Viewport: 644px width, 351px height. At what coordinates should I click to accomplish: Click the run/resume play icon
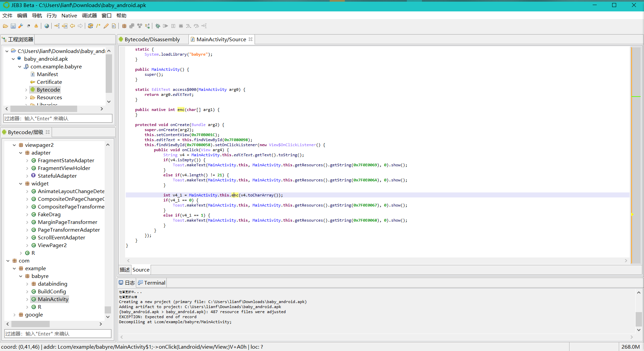(165, 26)
